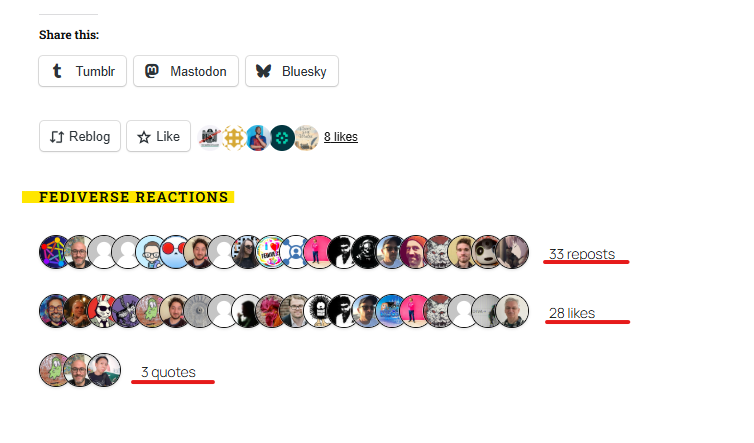Select the fediverse network logo avatar in reposts
This screenshot has width=754, height=443.
56,252
